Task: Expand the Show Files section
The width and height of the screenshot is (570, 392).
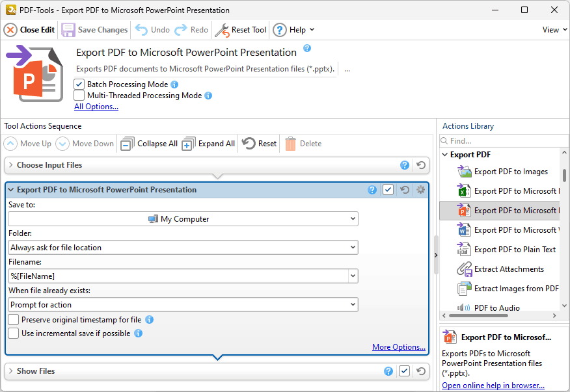Action: [11, 371]
